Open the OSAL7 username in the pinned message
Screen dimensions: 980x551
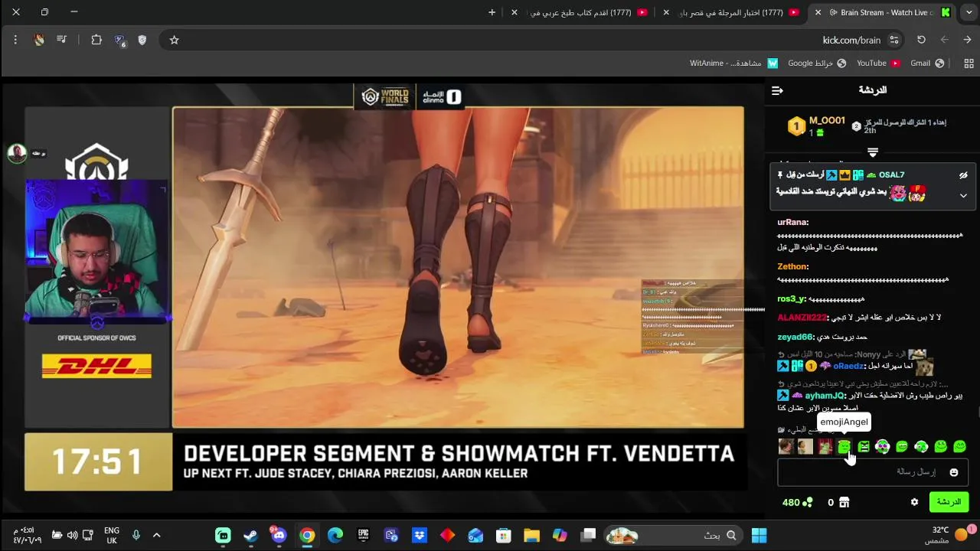coord(891,175)
